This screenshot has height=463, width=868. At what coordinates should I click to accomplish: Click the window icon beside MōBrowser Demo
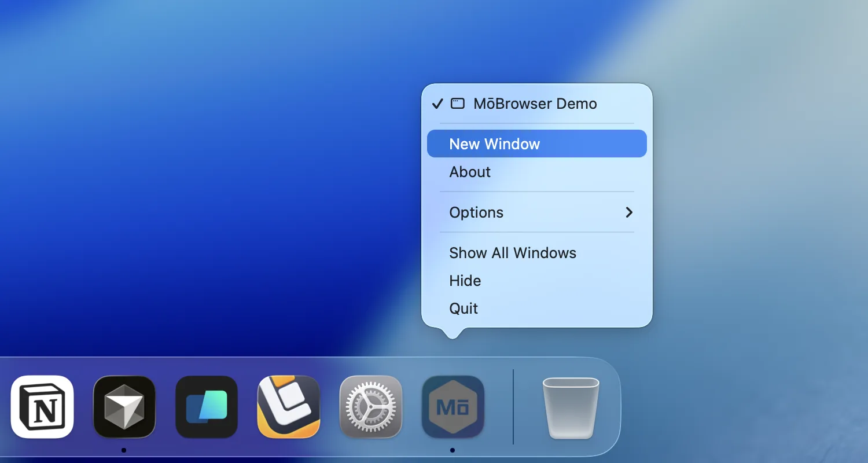click(458, 104)
